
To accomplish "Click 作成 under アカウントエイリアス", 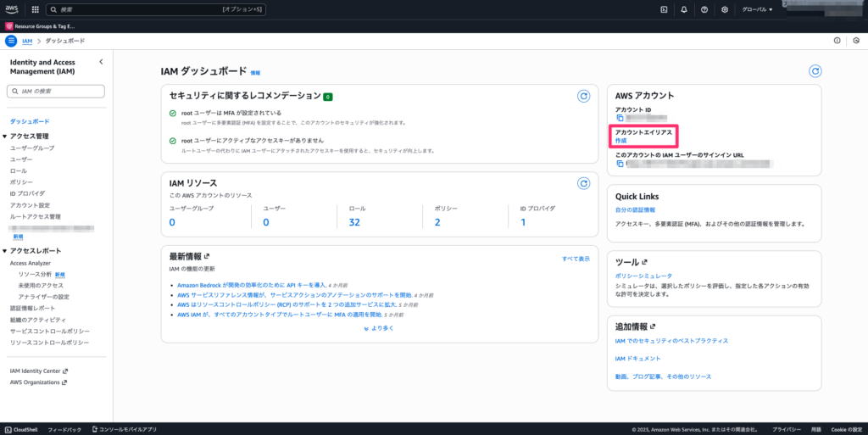I will (x=621, y=141).
